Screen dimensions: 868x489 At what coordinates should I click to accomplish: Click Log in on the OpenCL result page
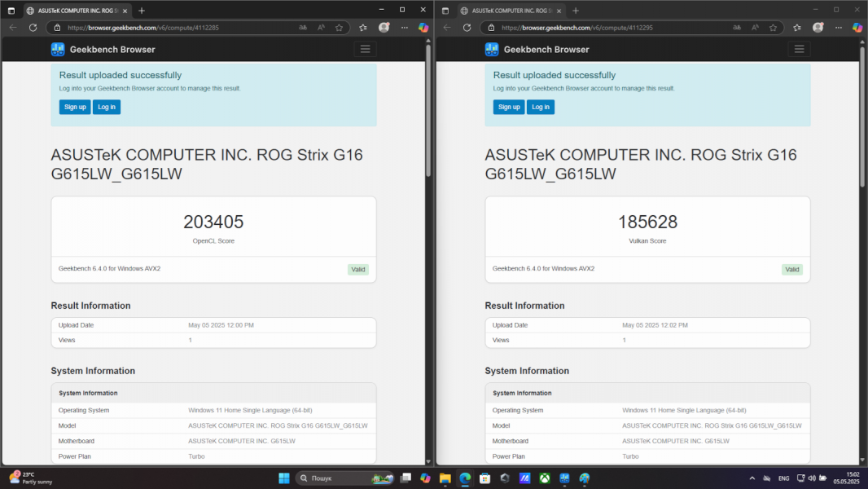pyautogui.click(x=107, y=107)
